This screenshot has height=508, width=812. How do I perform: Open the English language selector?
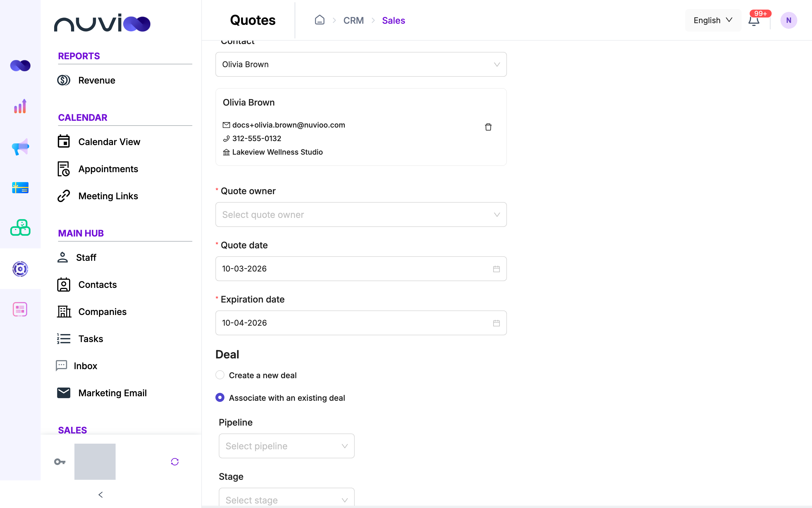point(713,21)
